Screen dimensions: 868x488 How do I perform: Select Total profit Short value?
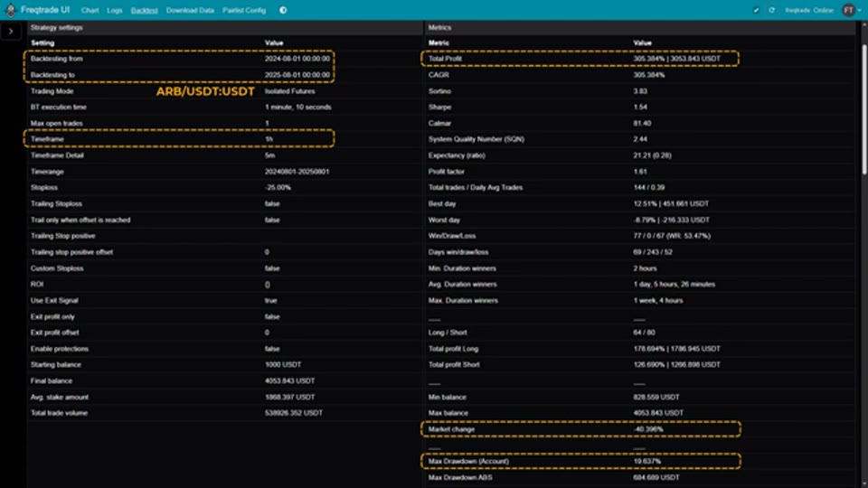(676, 364)
